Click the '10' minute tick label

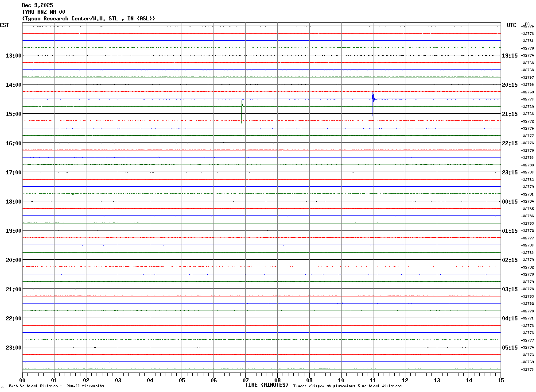point(341,380)
